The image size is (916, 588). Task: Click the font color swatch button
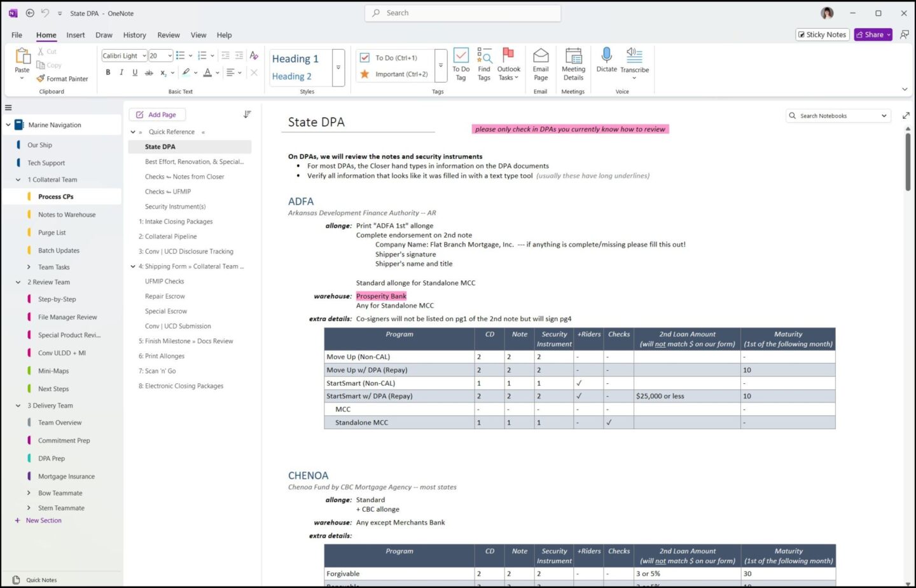coord(207,72)
